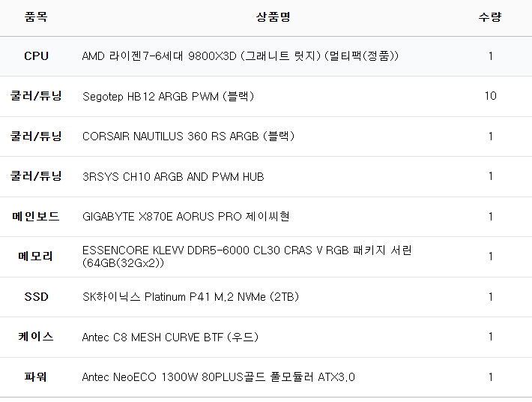Screen dimensions: 532x402
Task: Select the 파워 category cell
Action: tap(36, 377)
